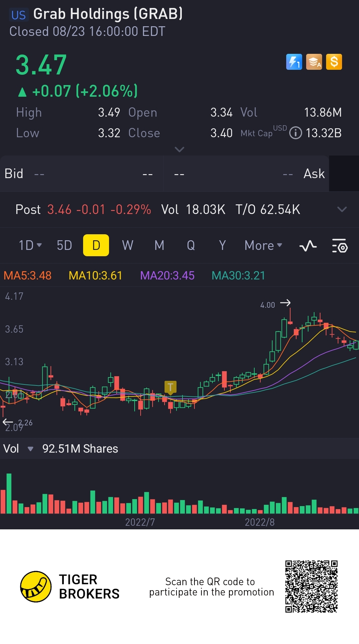
Task: Tap the MA5:3.48 indicator label
Action: (28, 275)
